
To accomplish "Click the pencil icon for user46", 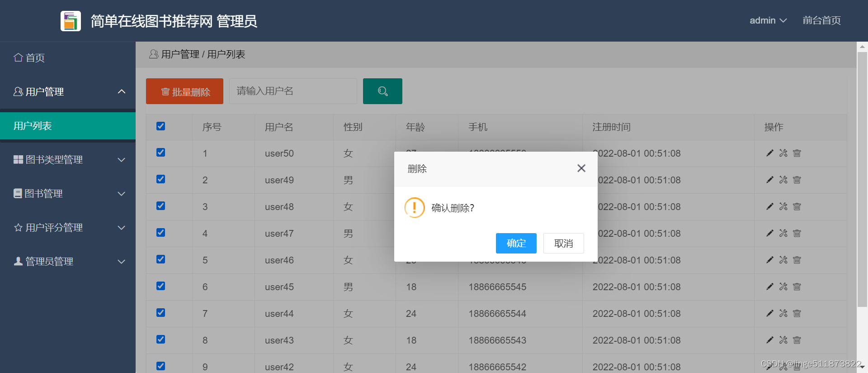I will tap(770, 260).
